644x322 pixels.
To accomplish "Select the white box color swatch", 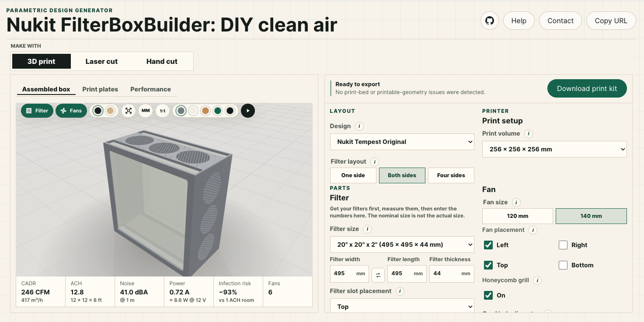I will 193,111.
